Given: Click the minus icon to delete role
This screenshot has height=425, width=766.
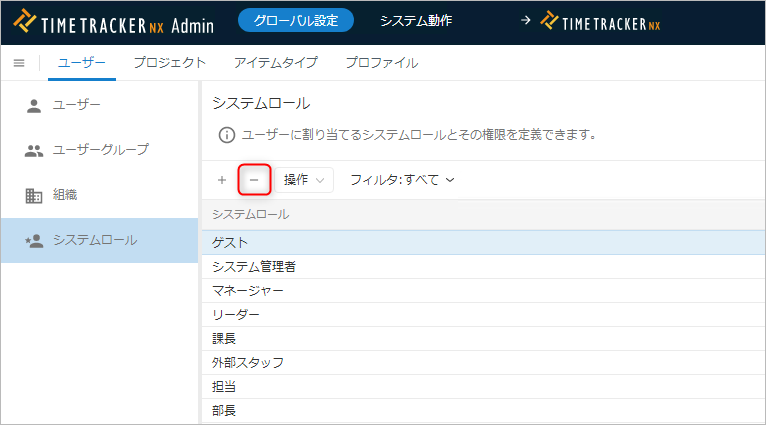Looking at the screenshot, I should 254,180.
